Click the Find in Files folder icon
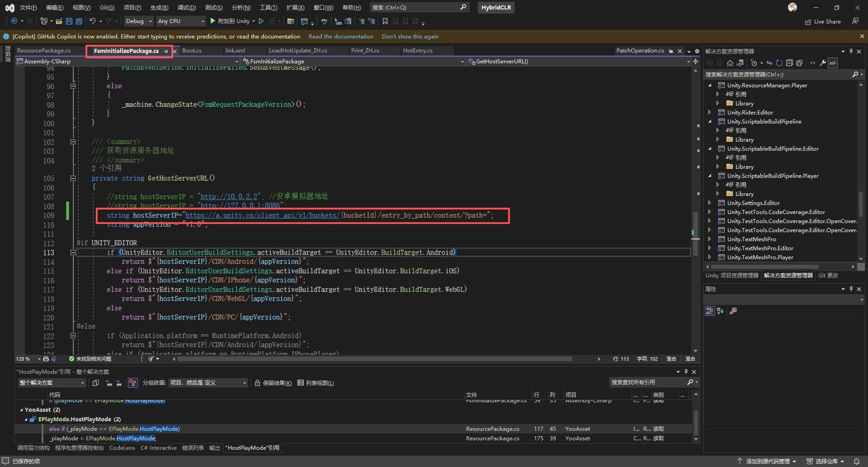 point(291,21)
